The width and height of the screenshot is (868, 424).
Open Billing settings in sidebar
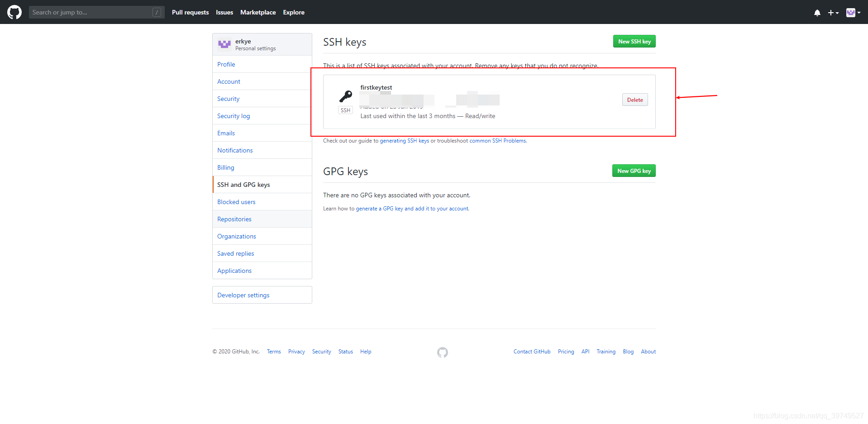coord(262,167)
